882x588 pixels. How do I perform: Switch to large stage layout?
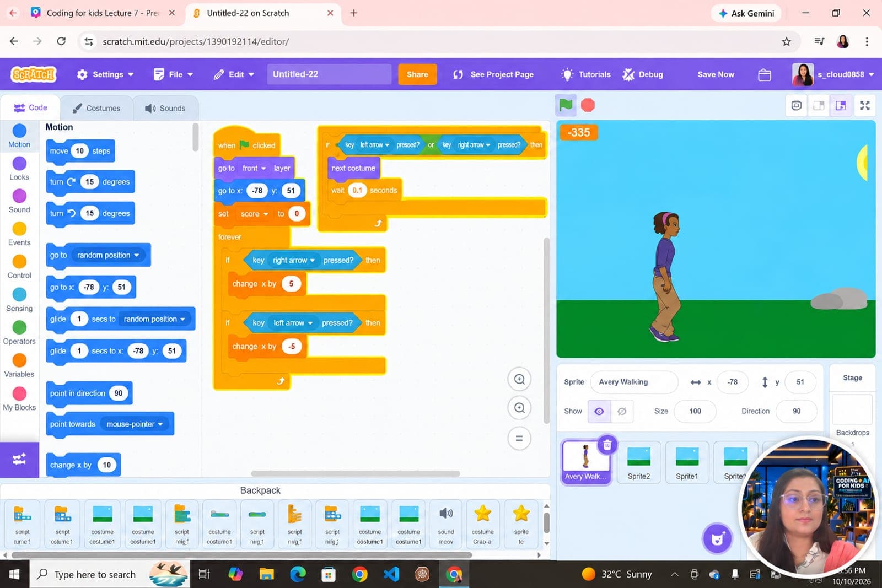pos(841,105)
